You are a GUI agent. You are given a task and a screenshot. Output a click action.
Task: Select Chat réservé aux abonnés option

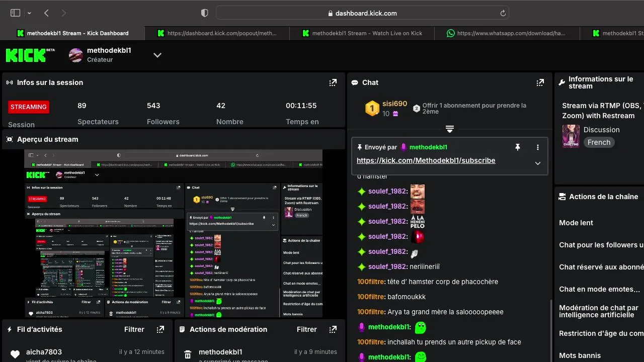click(601, 267)
